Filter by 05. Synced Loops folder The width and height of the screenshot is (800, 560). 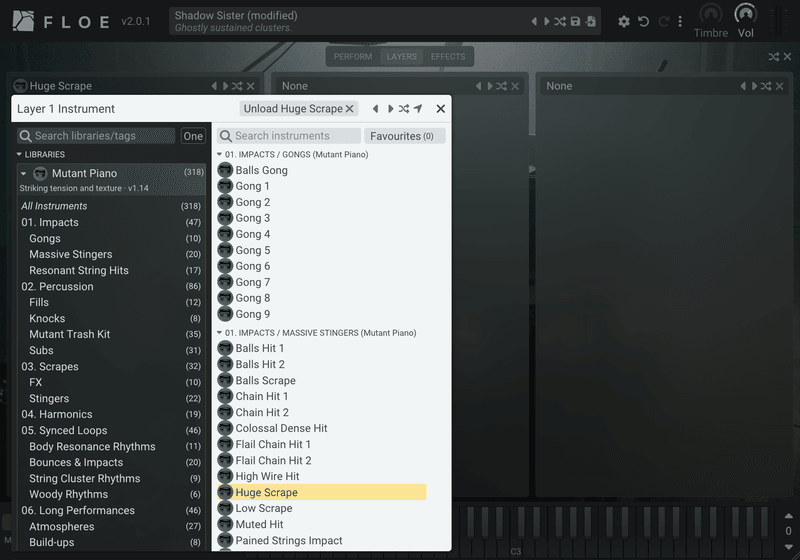(111, 430)
